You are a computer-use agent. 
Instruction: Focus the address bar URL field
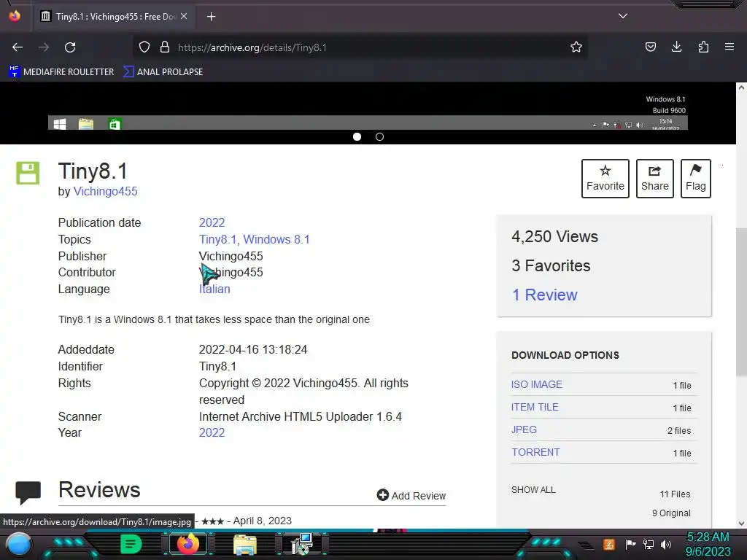pos(360,47)
